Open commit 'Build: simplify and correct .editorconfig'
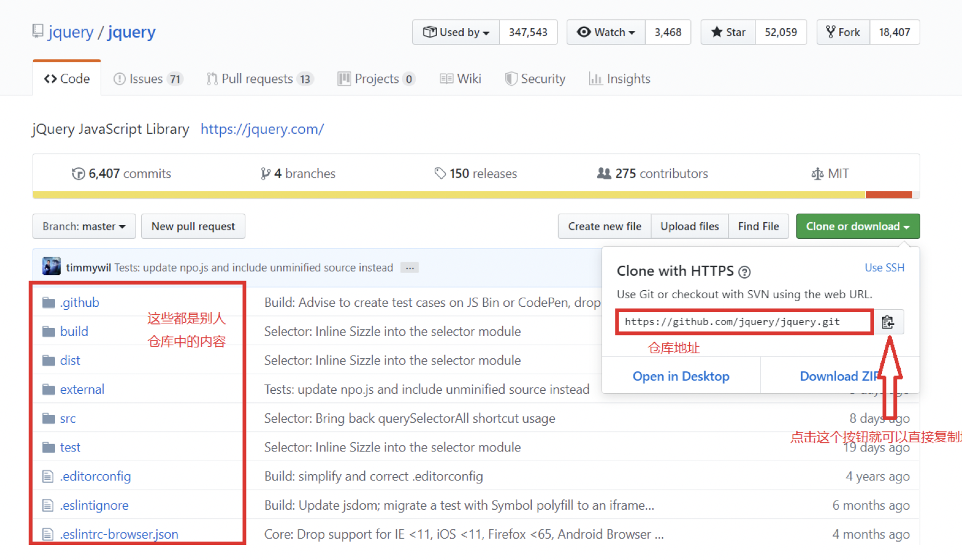The width and height of the screenshot is (962, 560). (373, 477)
